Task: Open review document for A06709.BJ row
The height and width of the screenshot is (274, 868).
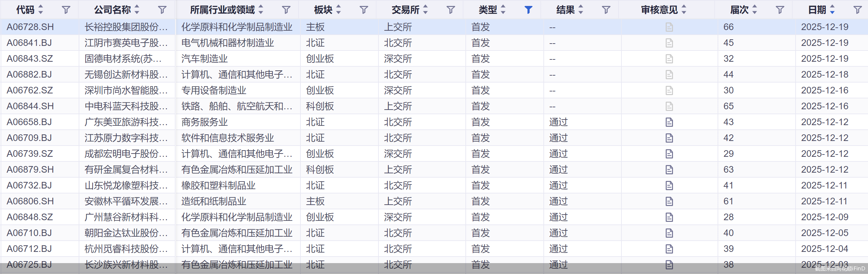Action: [669, 138]
